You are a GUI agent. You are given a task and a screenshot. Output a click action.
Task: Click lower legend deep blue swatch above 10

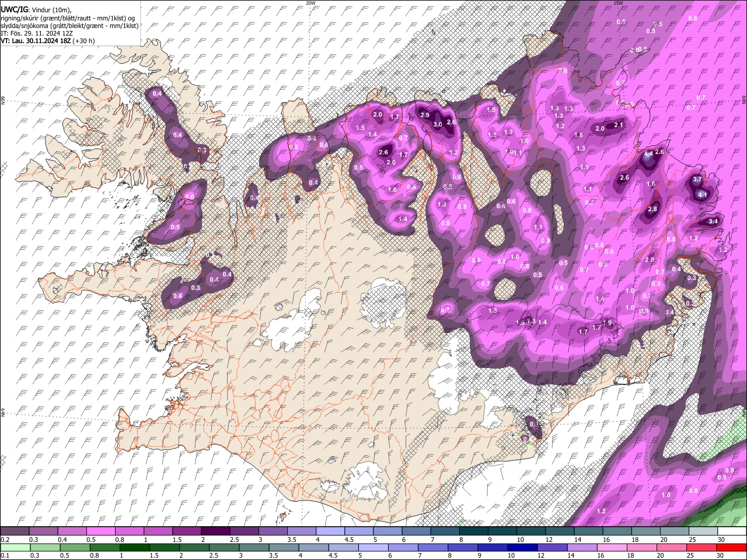pos(522,547)
